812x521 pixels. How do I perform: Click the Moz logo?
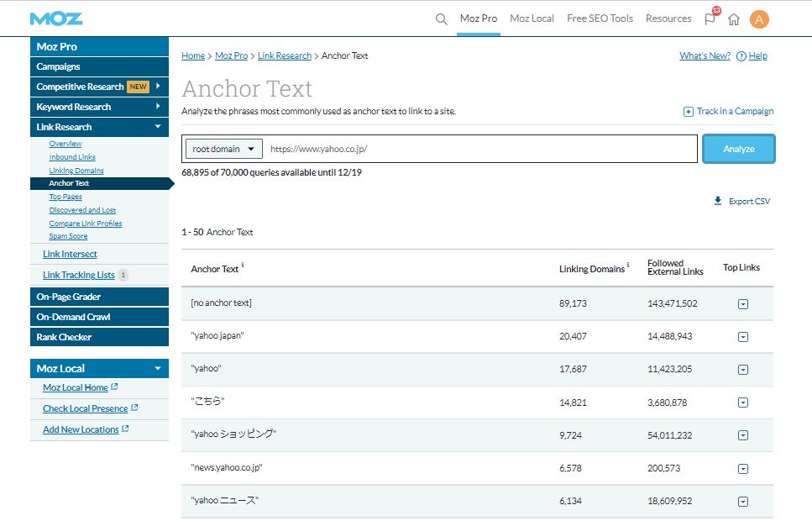tap(56, 18)
